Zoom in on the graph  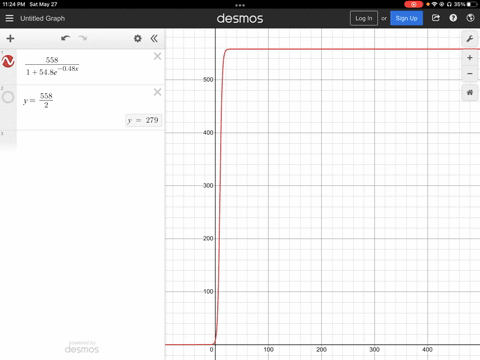(x=470, y=58)
